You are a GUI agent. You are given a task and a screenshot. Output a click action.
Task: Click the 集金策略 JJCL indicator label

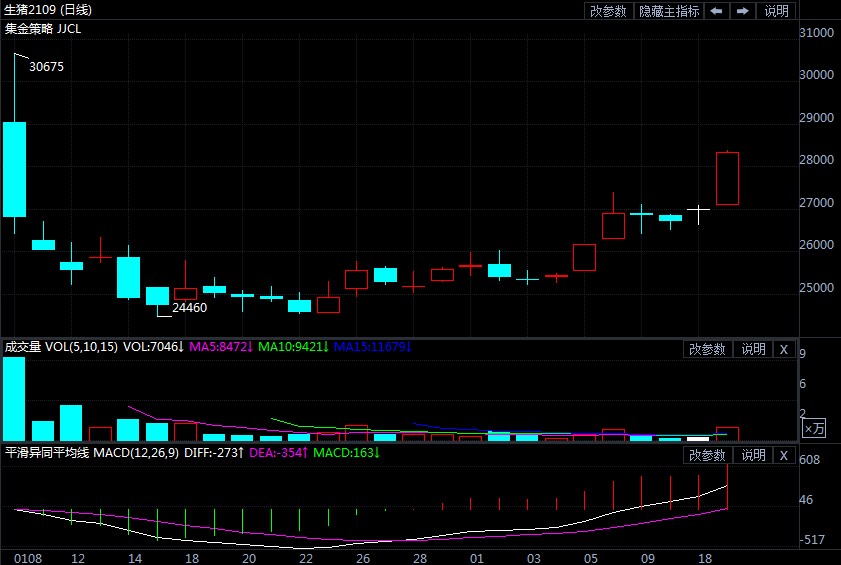click(43, 28)
